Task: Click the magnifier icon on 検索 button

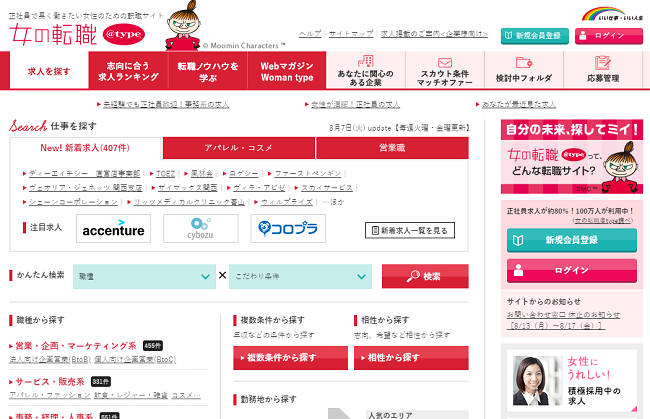Action: (x=413, y=276)
